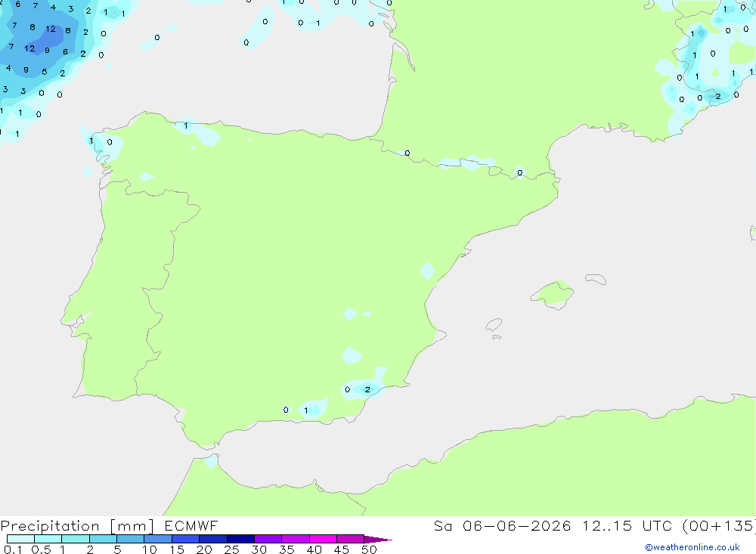
Task: Click the light-blue patch near the Gibraltar strait
Action: (x=211, y=461)
